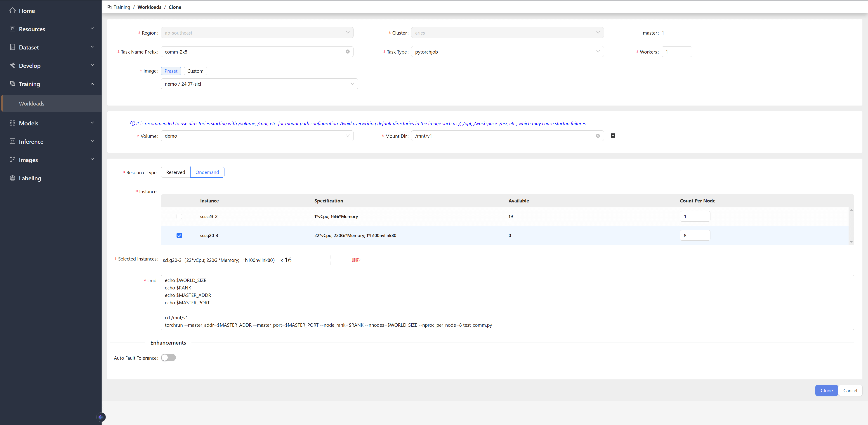Click the Inference sidebar icon
Viewport: 868px width, 425px height.
(x=12, y=141)
